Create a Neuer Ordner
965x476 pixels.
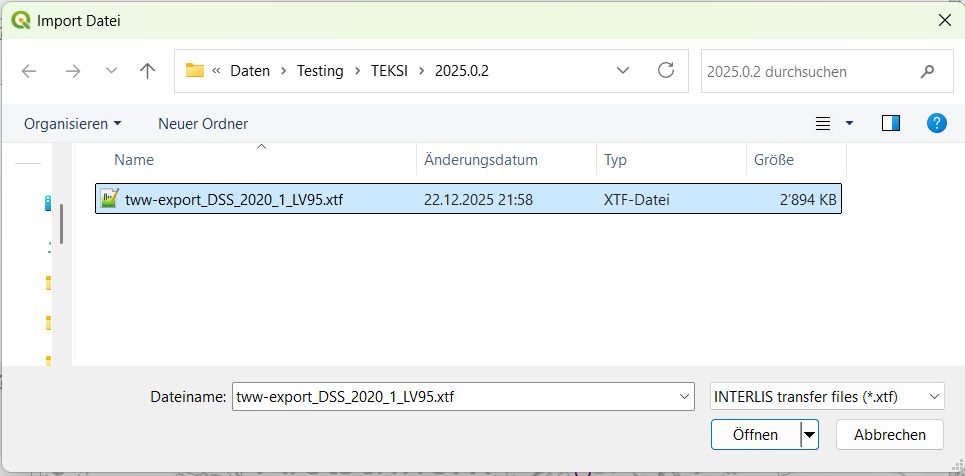click(x=203, y=124)
